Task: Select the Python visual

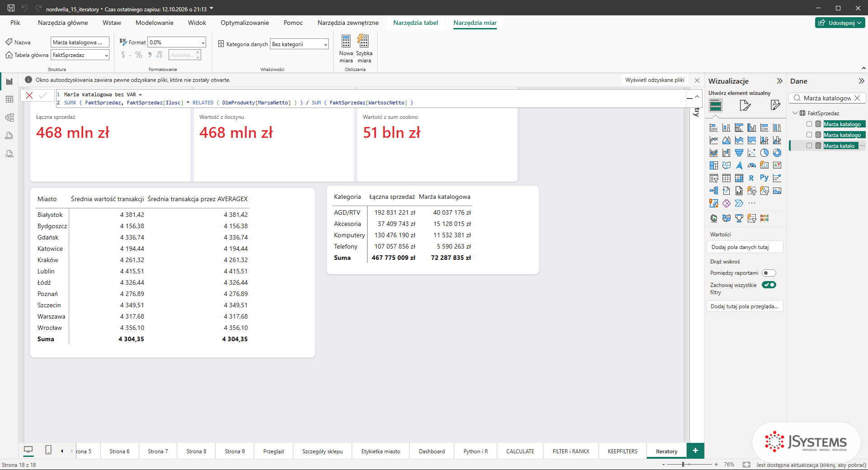Action: 764,178
